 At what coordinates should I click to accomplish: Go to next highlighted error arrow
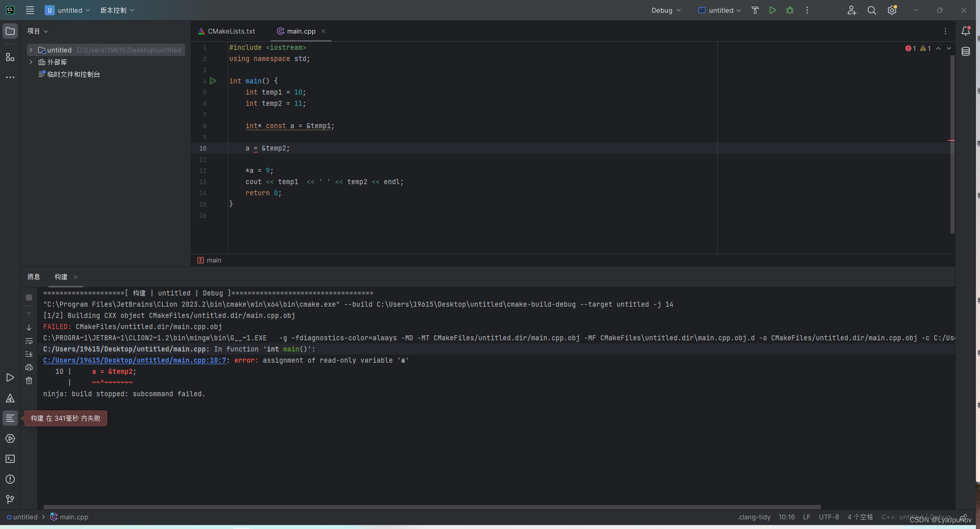pos(949,48)
